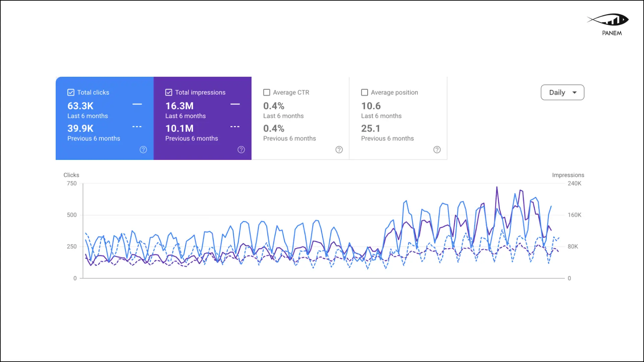
Task: Enable the Average position checkbox
Action: pyautogui.click(x=365, y=93)
